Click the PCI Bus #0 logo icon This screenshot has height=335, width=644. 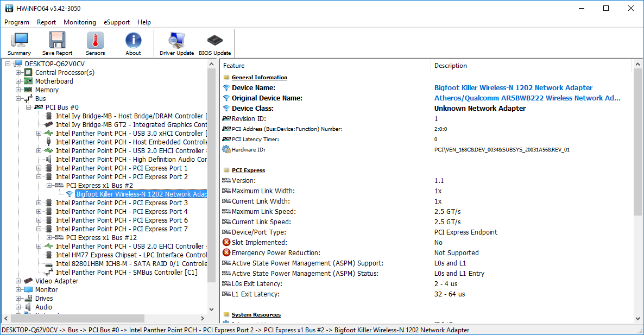pyautogui.click(x=39, y=107)
